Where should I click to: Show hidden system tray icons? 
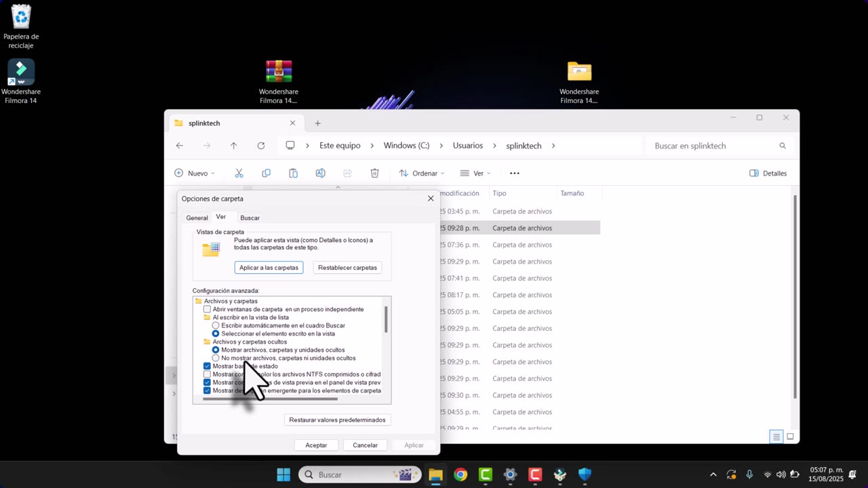pyautogui.click(x=712, y=474)
